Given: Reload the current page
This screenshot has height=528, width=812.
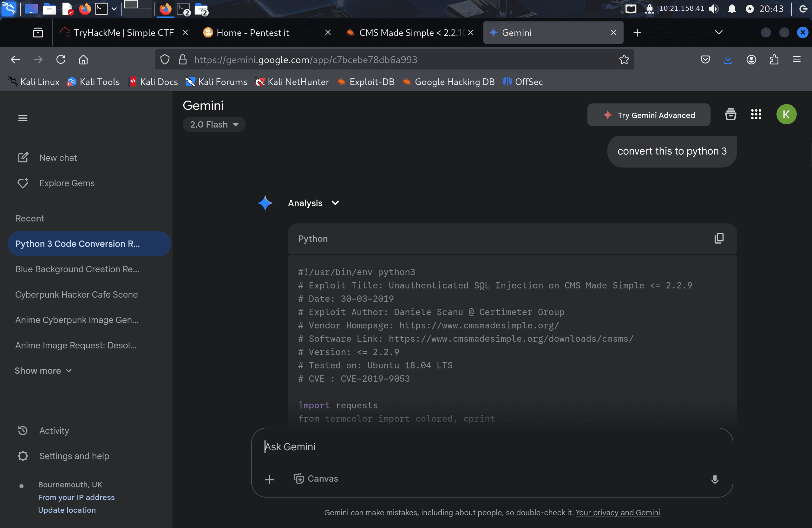Looking at the screenshot, I should [x=61, y=60].
